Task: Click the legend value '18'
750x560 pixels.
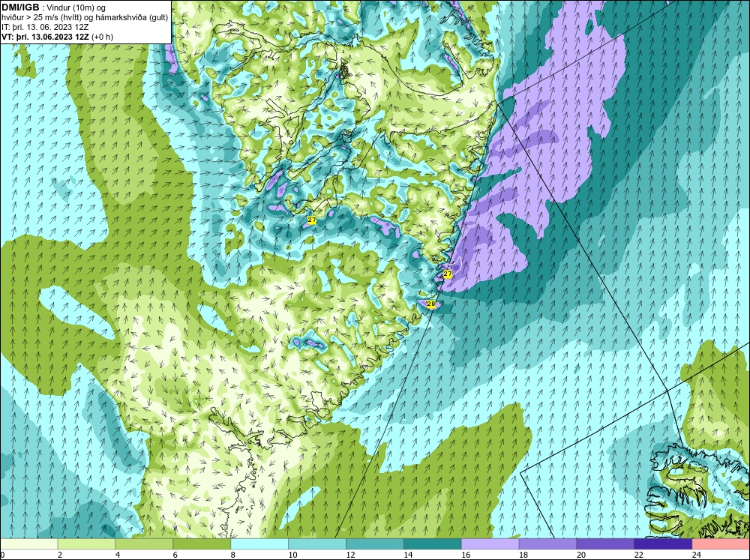Action: tap(523, 555)
